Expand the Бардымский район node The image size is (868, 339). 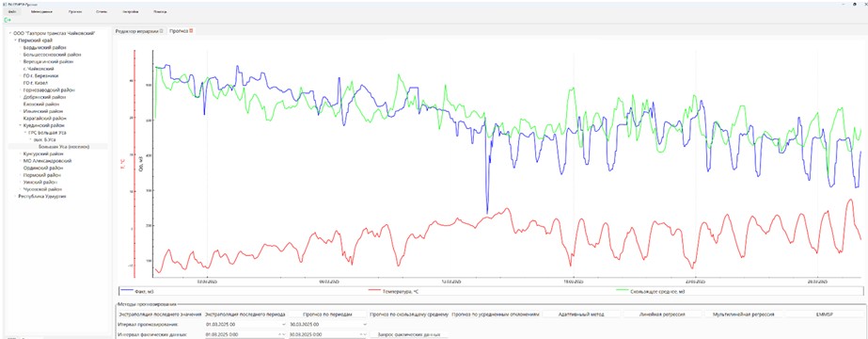(x=21, y=48)
